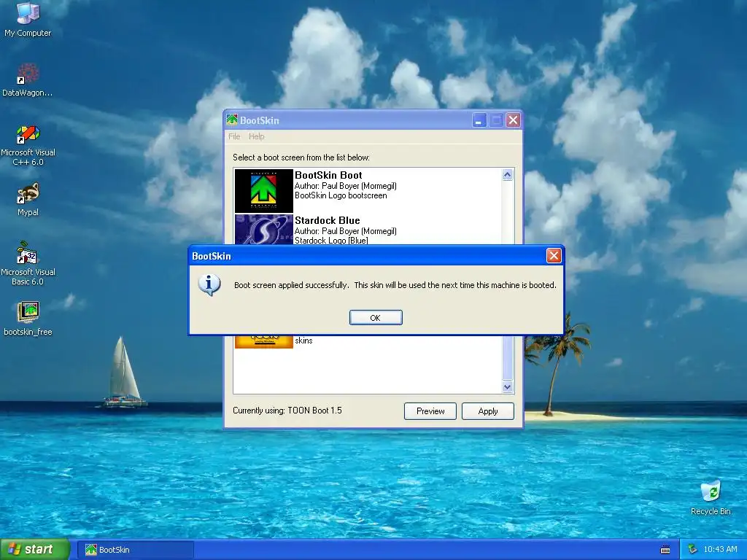The width and height of the screenshot is (747, 560).
Task: Click 'Currently using: TOON Boot 1.5' text
Action: point(287,411)
